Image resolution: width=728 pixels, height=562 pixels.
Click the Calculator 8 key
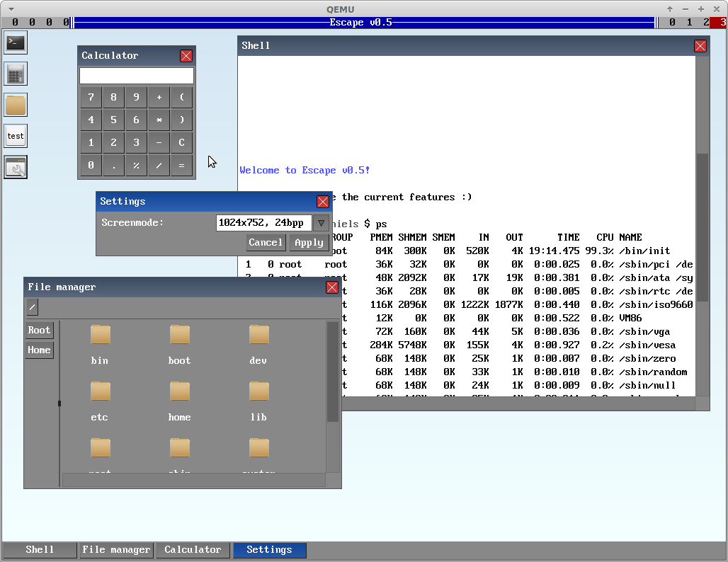click(x=114, y=97)
